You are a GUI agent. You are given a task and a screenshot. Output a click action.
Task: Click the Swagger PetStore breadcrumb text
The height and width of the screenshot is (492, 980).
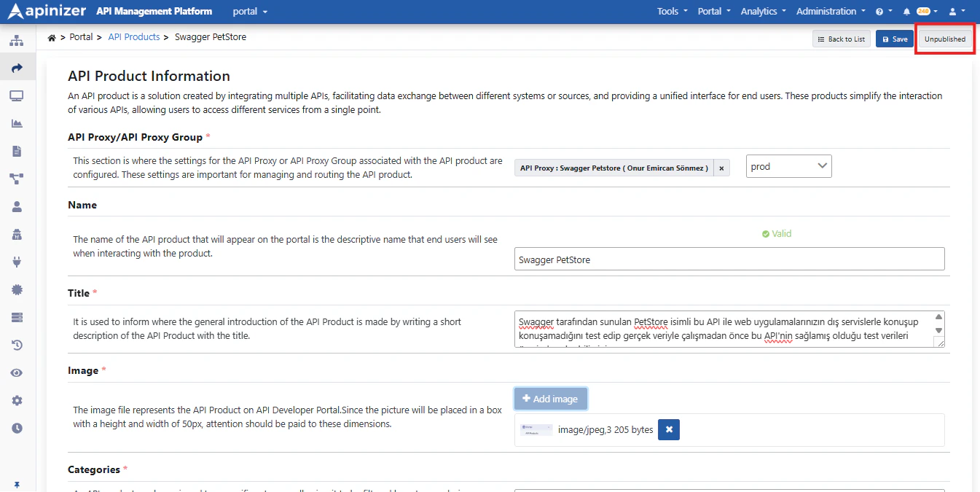pos(211,37)
